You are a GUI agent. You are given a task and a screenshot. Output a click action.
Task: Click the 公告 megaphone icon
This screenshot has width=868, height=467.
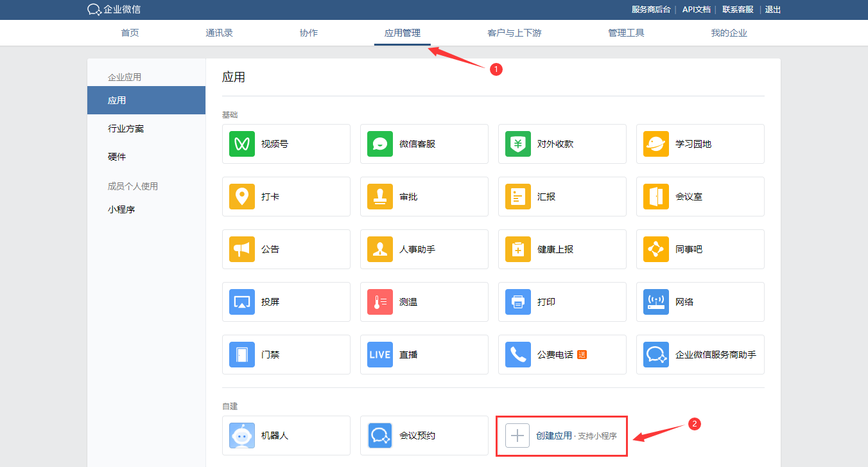pos(242,249)
